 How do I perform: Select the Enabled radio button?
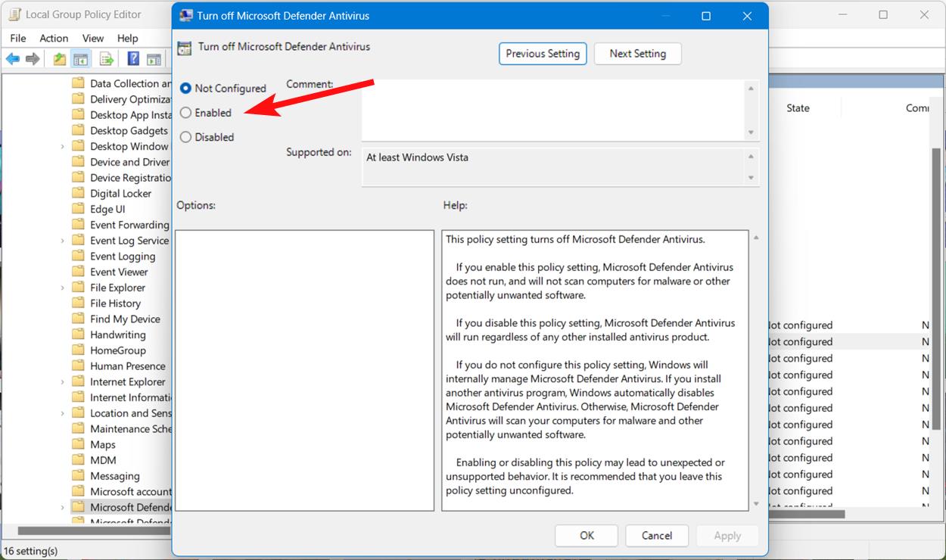[185, 112]
